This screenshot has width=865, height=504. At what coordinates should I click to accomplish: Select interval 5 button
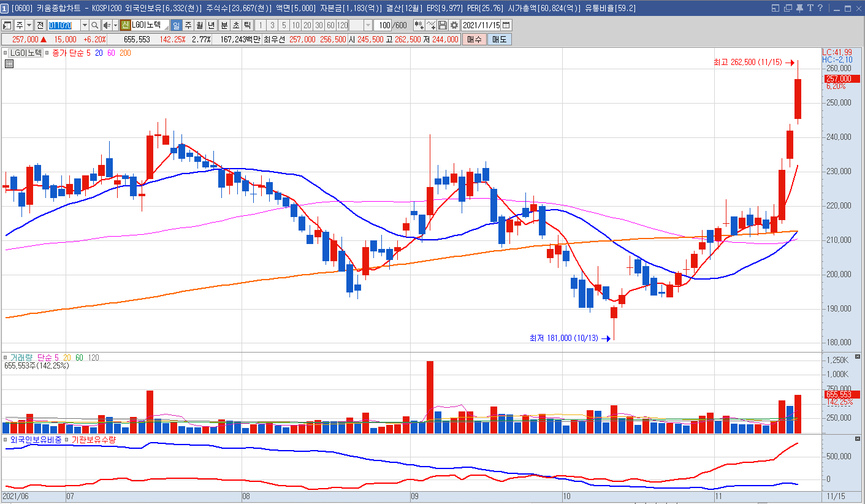pos(284,25)
